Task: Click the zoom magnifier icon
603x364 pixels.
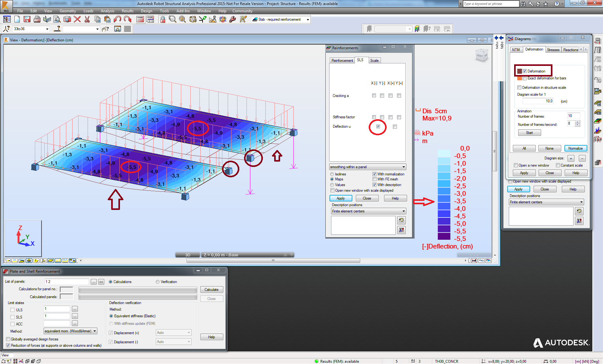Action: click(x=172, y=19)
